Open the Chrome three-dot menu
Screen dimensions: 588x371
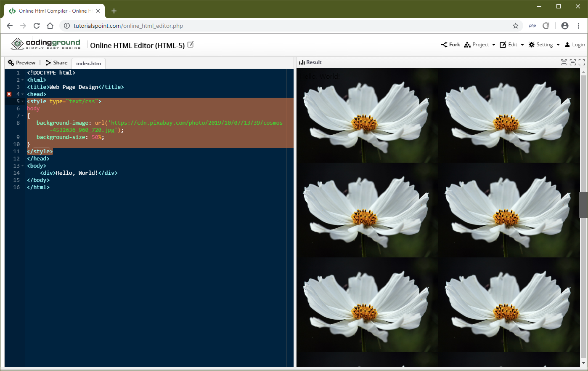579,26
